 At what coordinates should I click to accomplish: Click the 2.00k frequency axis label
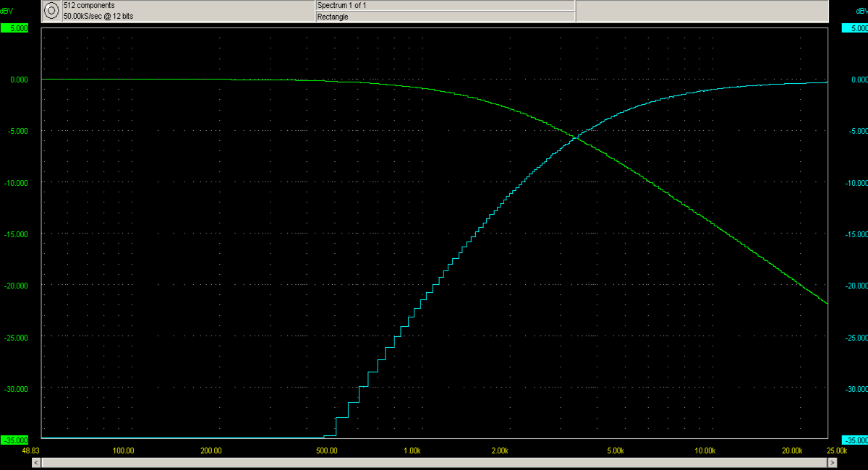[x=500, y=450]
